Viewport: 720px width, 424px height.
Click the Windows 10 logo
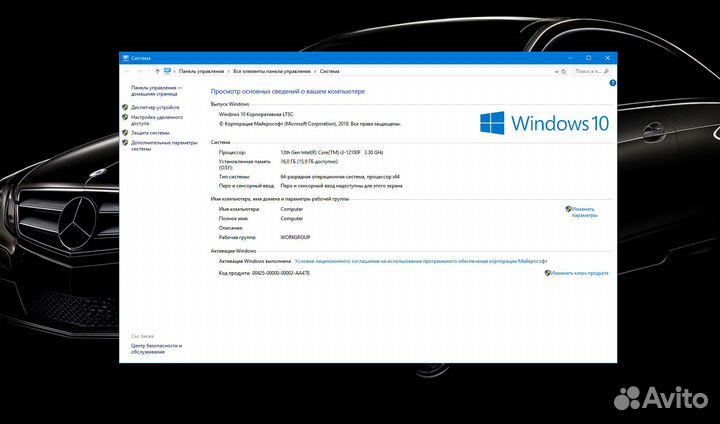click(545, 123)
